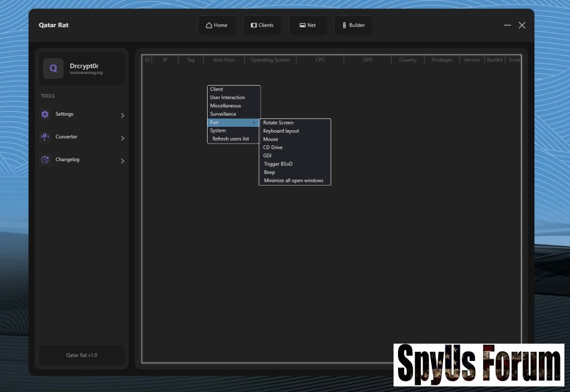Select the Converter icon in sidebar
Screen dimensions: 570x392
click(45, 137)
